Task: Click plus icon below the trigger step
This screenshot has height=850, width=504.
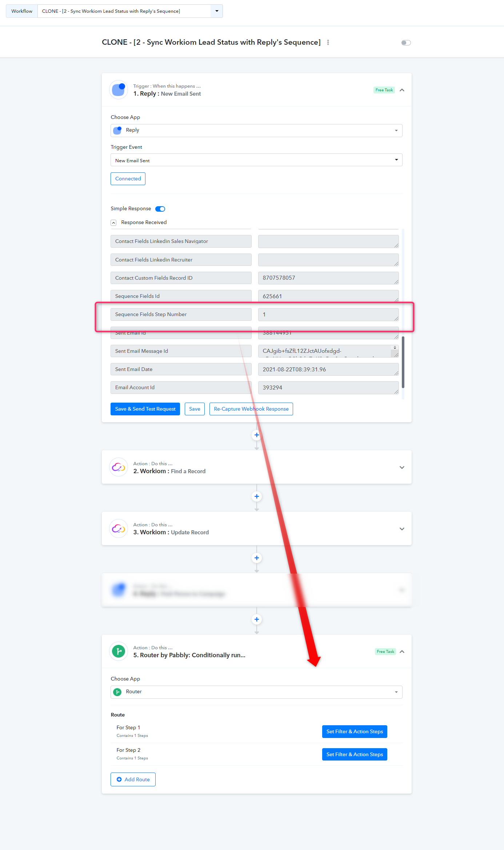Action: tap(257, 435)
